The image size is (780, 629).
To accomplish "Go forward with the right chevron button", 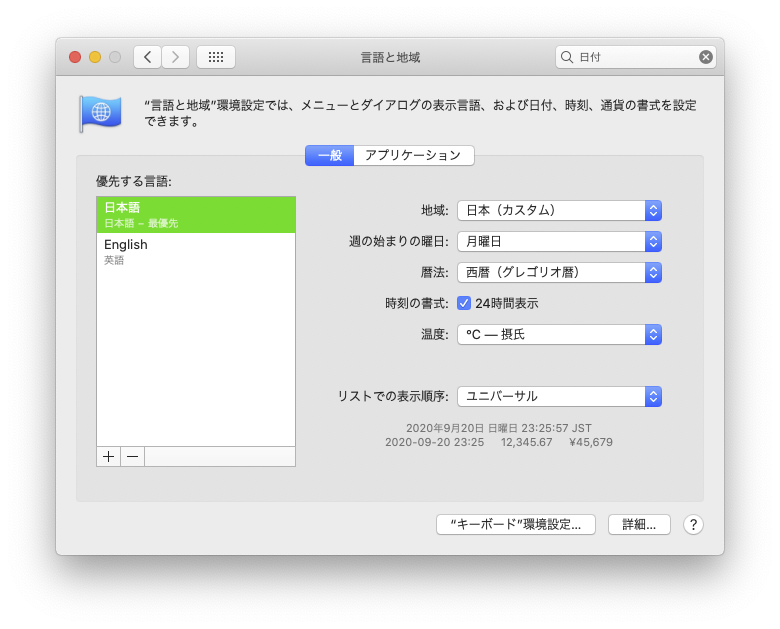I will click(x=175, y=57).
